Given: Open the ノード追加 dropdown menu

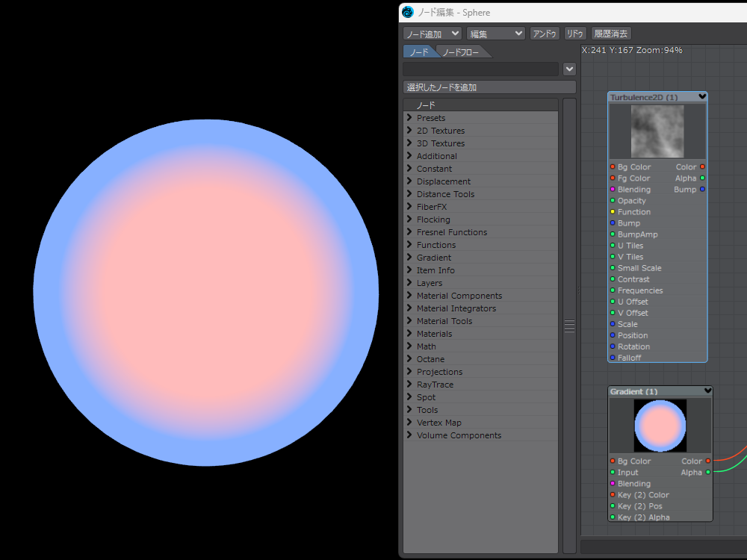Looking at the screenshot, I should point(433,34).
